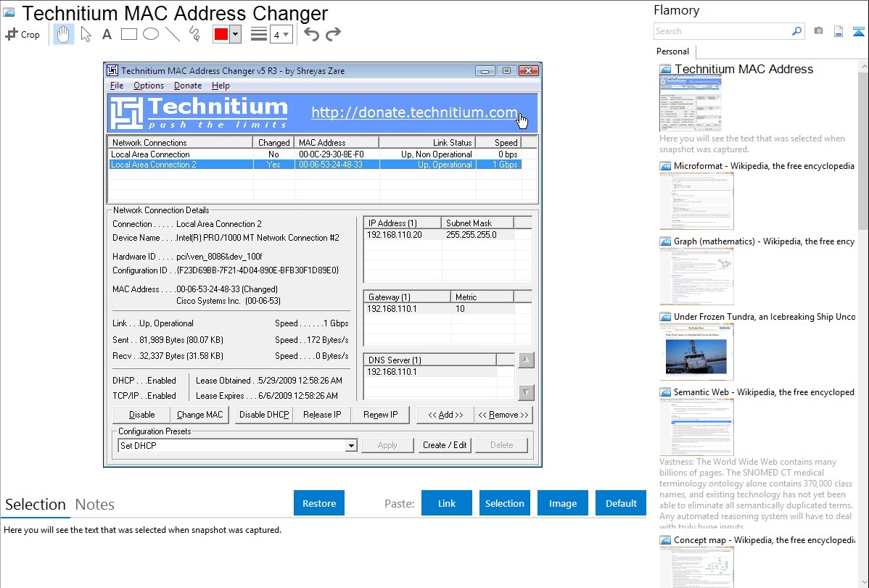The height and width of the screenshot is (588, 869).
Task: Click the Network Connections column header
Action: [x=180, y=142]
